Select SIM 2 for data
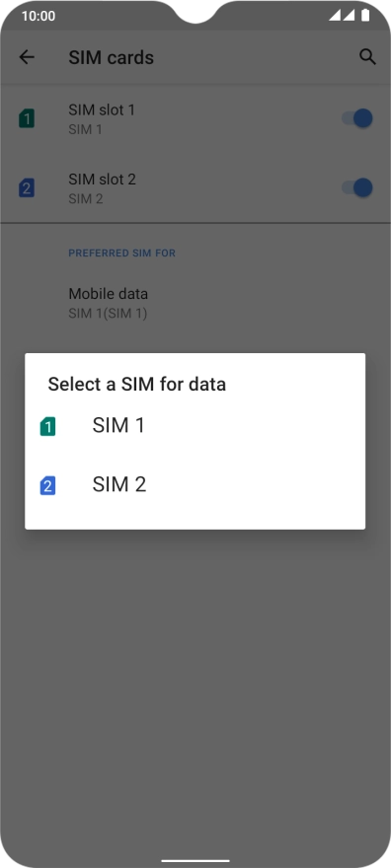Image resolution: width=391 pixels, height=868 pixels. (x=195, y=485)
